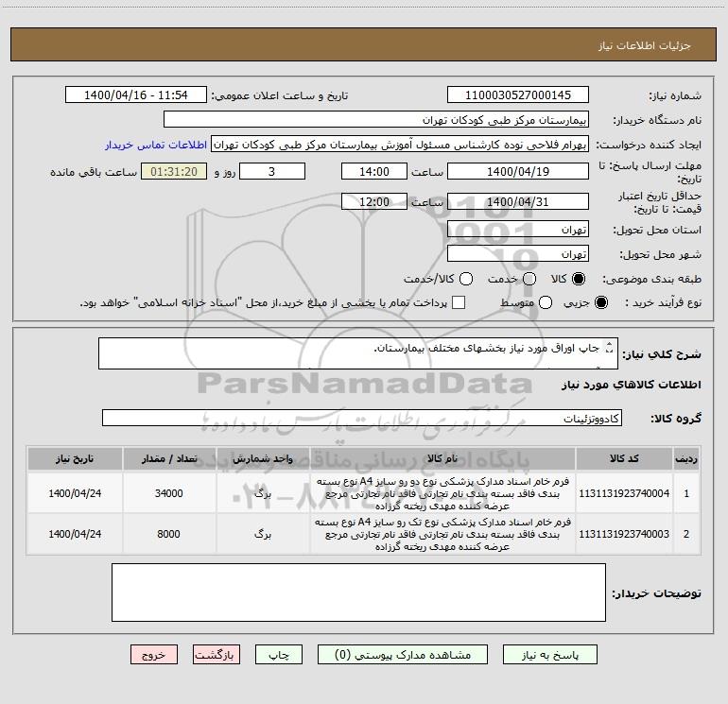Click the شماره نیاز number field
Image resolution: width=728 pixels, height=704 pixels.
click(518, 94)
